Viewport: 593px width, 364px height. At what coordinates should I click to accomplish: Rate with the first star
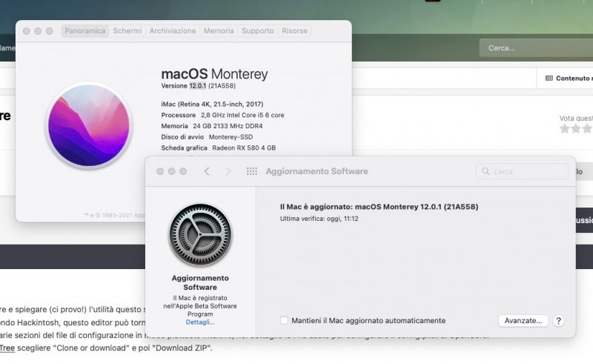pos(565,129)
